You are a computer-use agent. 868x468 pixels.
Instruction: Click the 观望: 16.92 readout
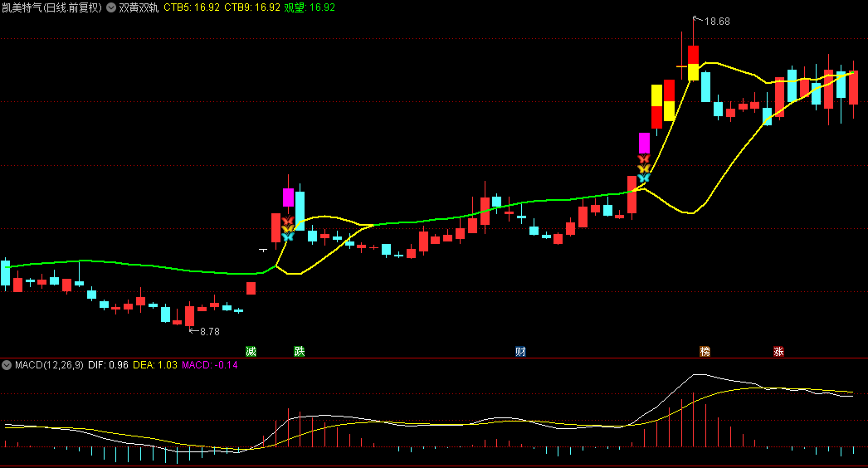click(x=310, y=7)
